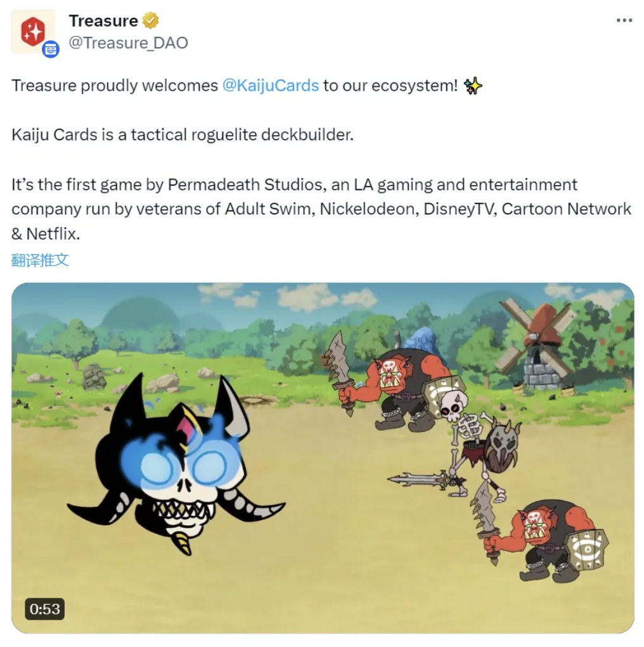Open the three-dot more options menu

(x=624, y=21)
